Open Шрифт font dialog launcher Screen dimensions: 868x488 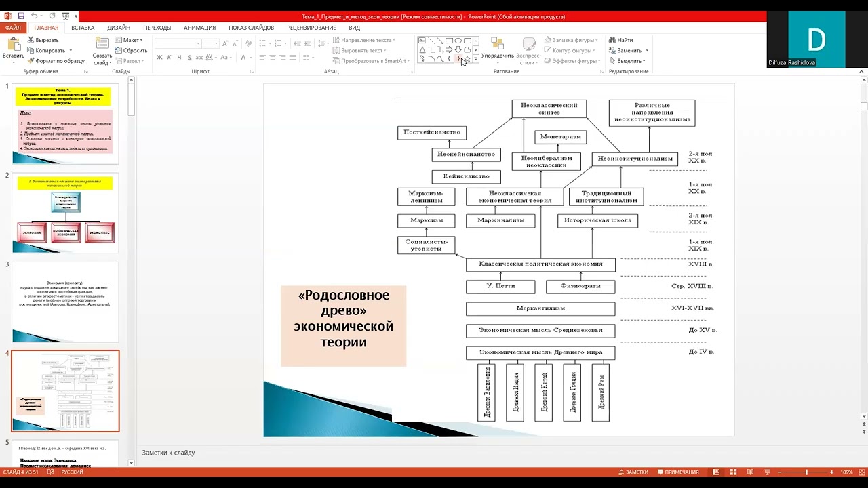click(252, 71)
